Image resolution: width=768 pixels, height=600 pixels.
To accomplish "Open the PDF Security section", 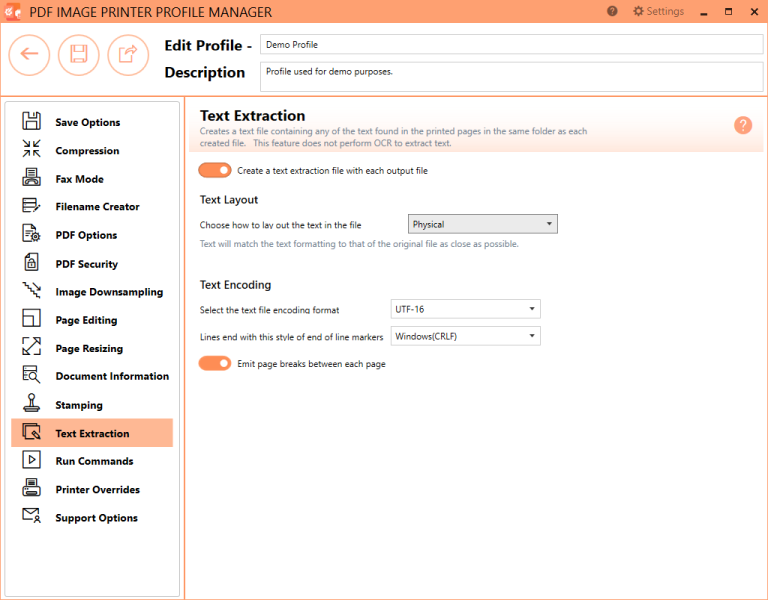I will (87, 264).
